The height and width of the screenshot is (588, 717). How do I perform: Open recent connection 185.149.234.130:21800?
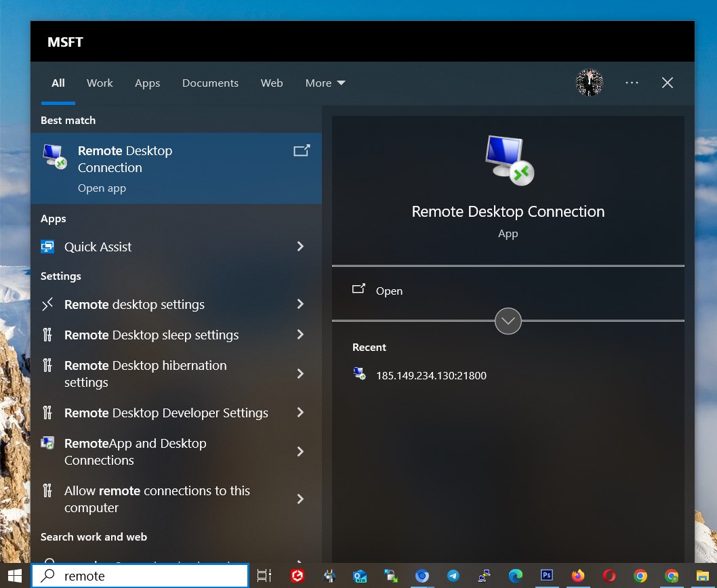tap(419, 375)
